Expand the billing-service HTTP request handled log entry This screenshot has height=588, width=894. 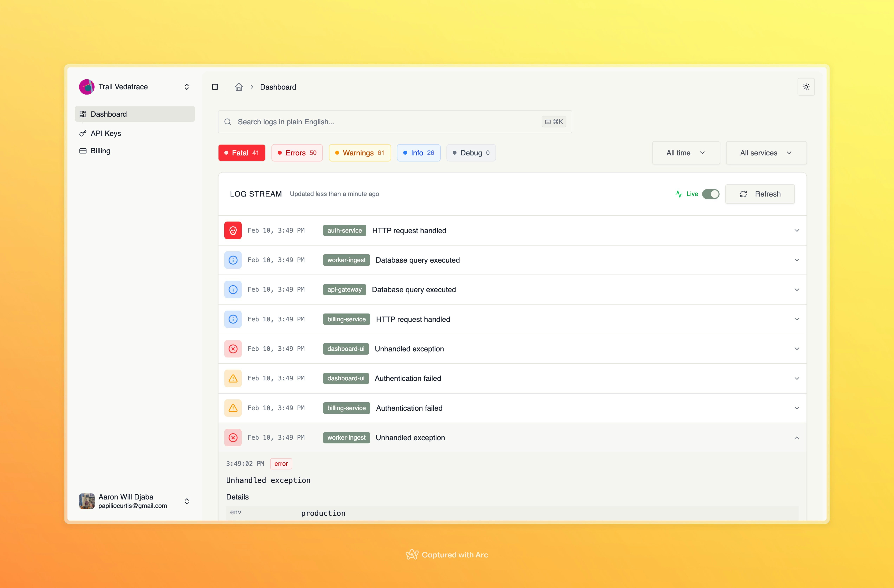pos(797,319)
